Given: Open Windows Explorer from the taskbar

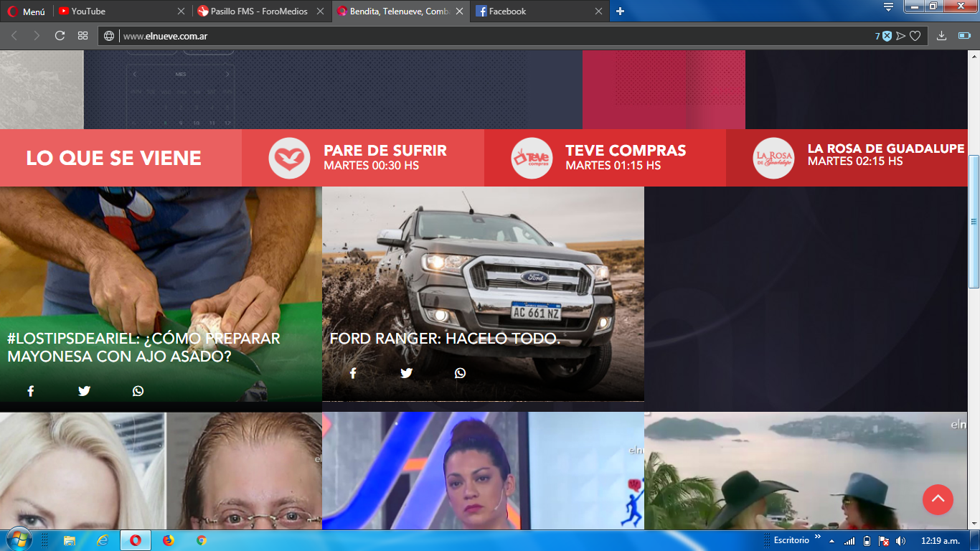Looking at the screenshot, I should (x=70, y=540).
